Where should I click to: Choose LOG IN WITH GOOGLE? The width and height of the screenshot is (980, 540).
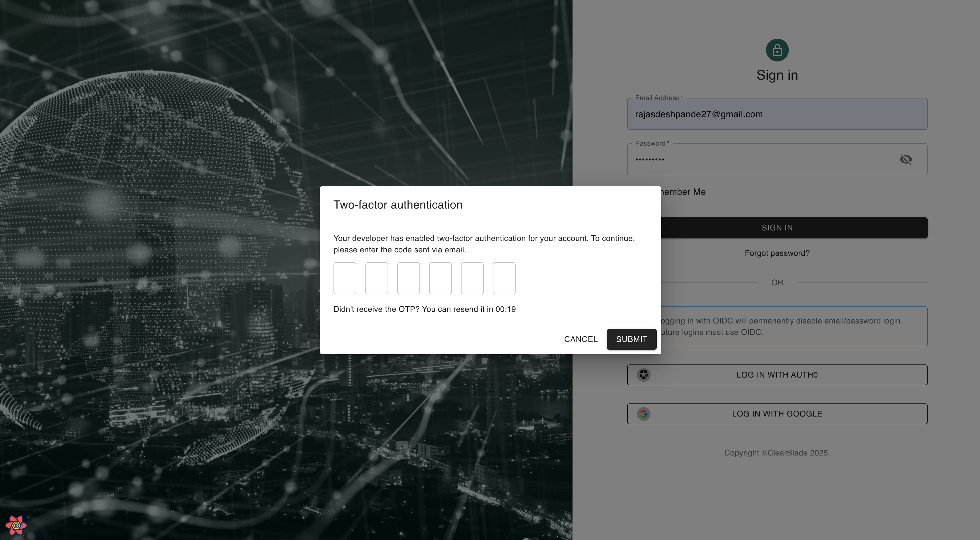coord(777,414)
